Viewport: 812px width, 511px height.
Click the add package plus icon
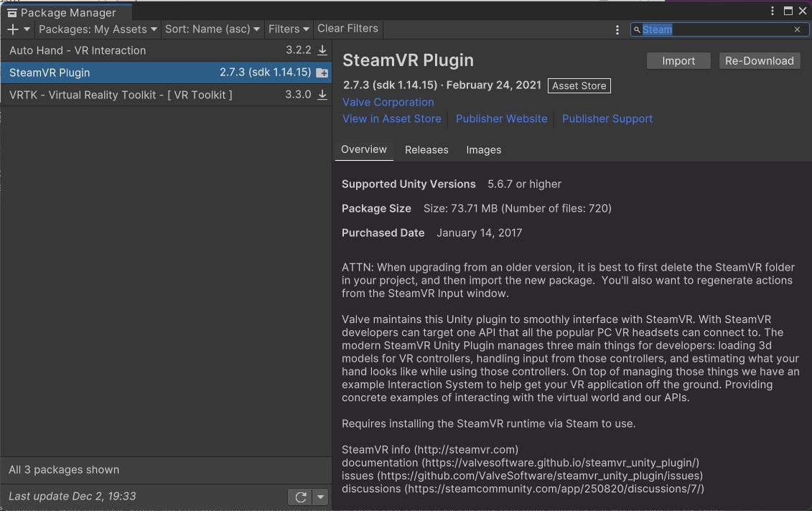[13, 29]
